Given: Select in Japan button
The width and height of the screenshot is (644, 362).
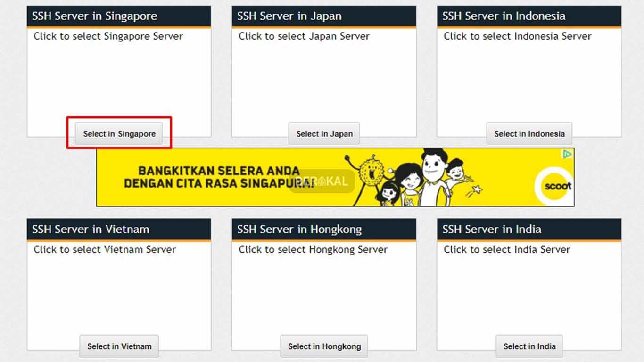Looking at the screenshot, I should (x=324, y=133).
